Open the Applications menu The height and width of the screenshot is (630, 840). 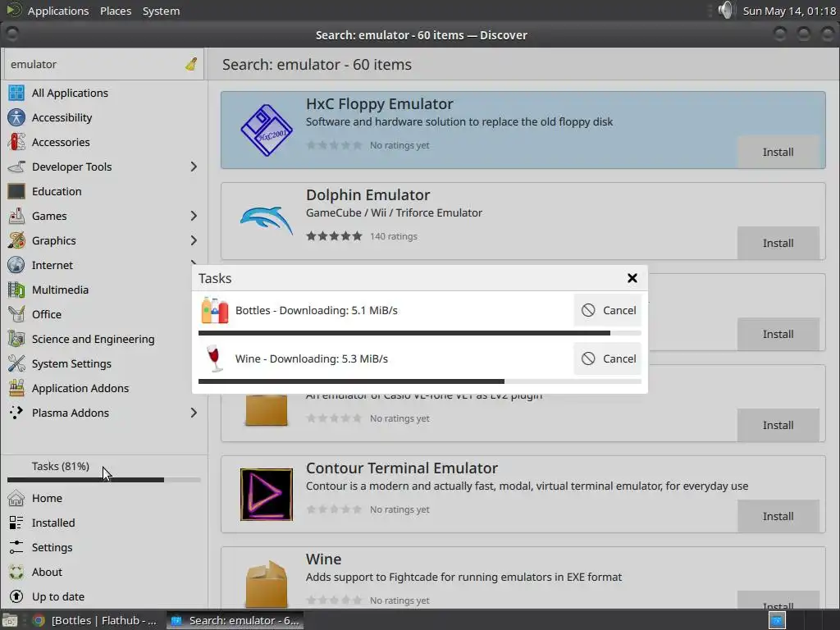point(58,11)
